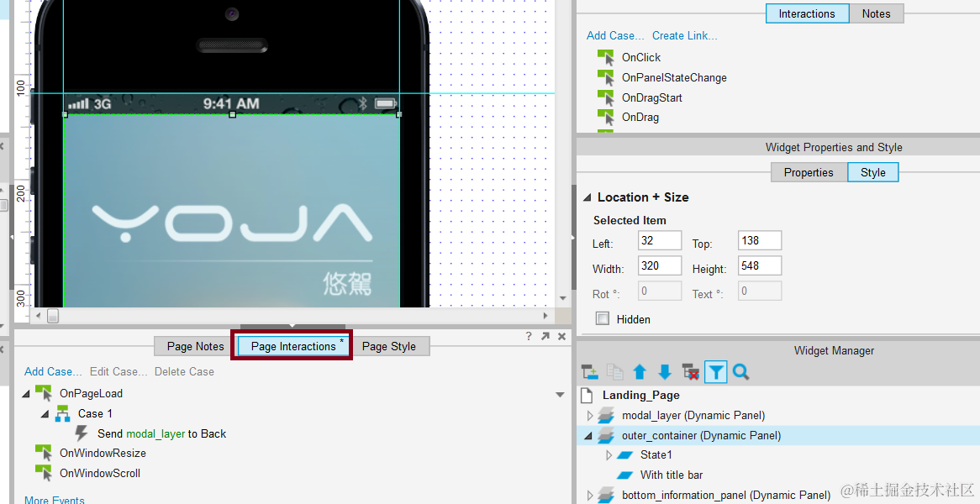Pop out the page pane with arrow icon
Viewport: 980px width, 504px height.
(545, 336)
